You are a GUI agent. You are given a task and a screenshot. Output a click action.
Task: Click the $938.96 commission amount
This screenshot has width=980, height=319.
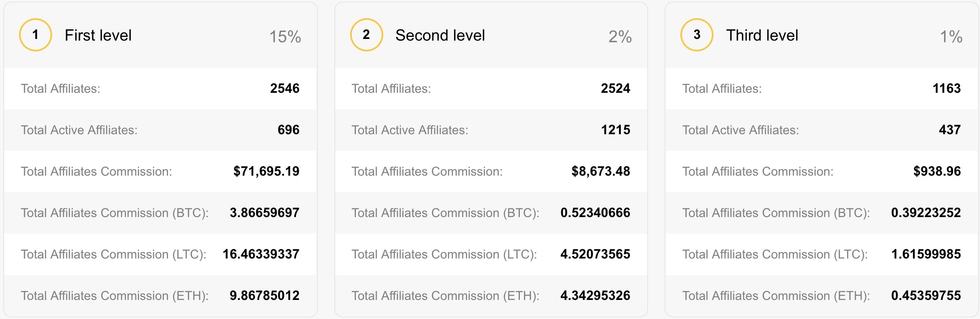937,171
